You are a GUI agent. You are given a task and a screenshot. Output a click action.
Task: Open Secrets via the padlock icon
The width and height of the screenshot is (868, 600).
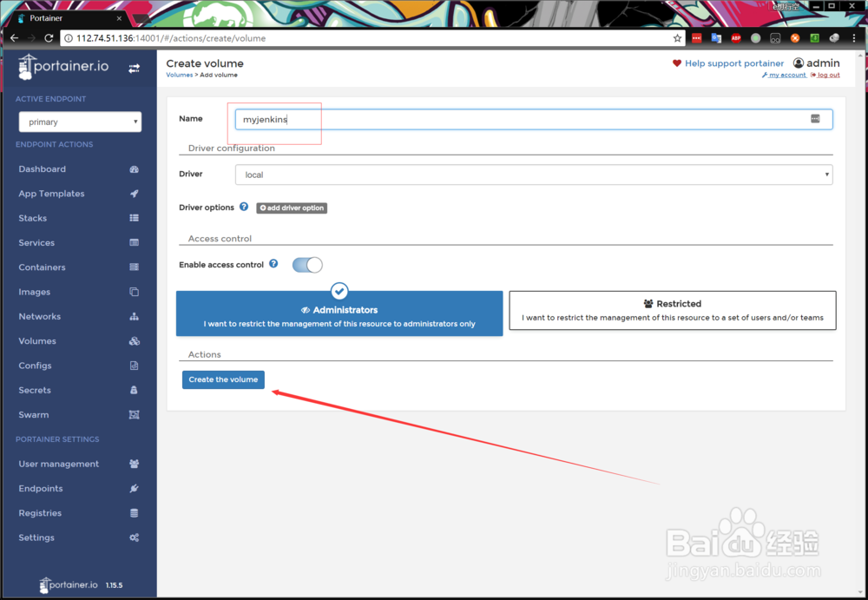point(135,390)
